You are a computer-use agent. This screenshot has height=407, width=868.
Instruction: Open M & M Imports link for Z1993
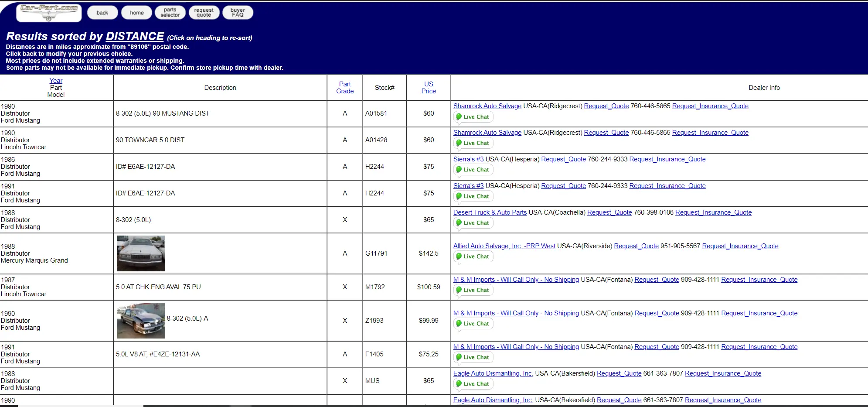coord(516,313)
